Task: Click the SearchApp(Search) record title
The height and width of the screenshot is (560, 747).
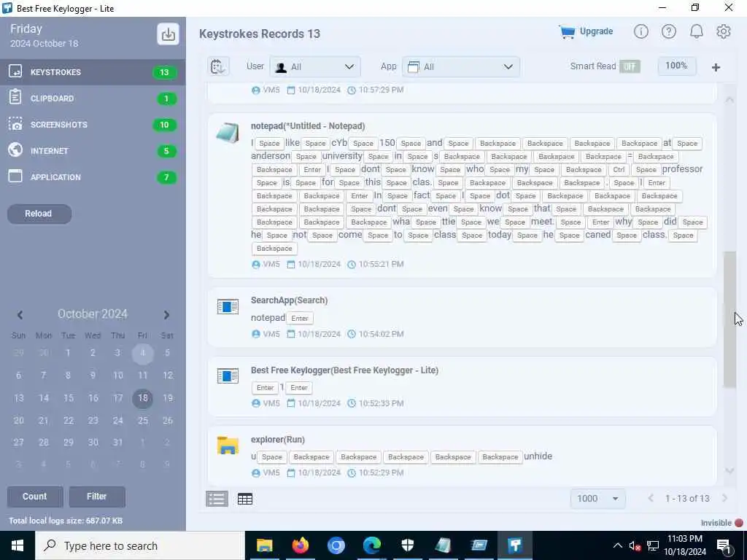Action: pos(289,300)
